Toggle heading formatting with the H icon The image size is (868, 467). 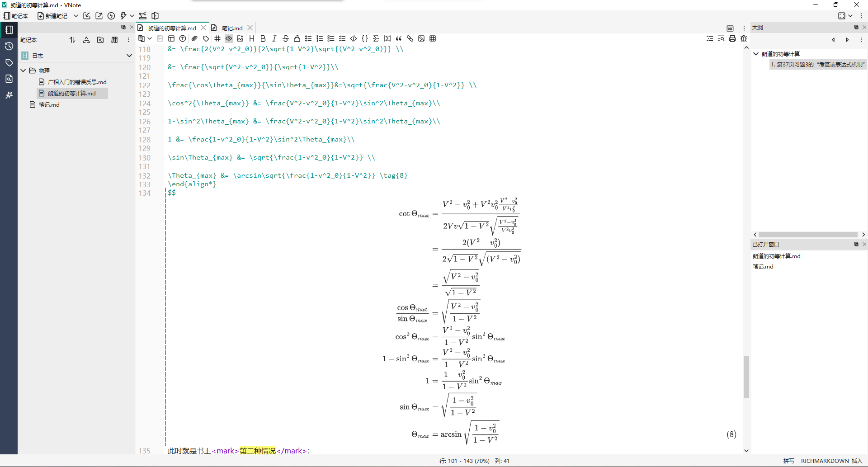[x=252, y=38]
